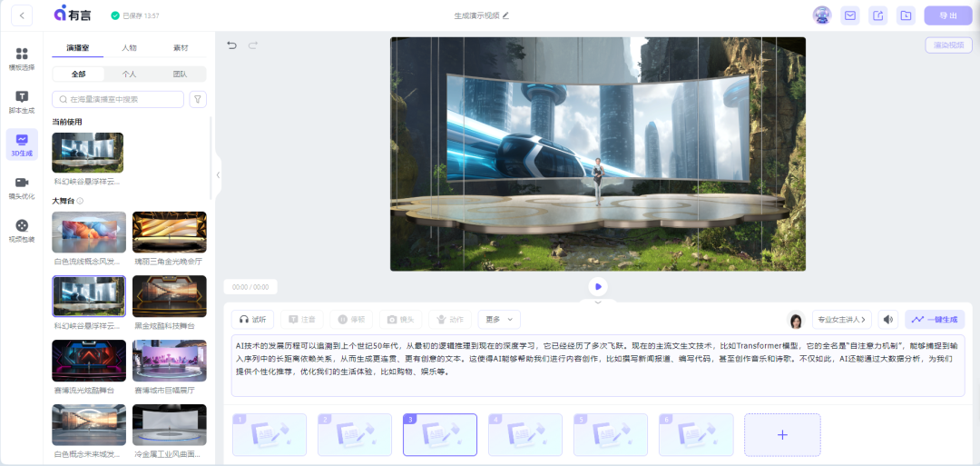Edit the project title with pencil icon
Viewport: 980px width, 466px height.
tap(505, 15)
